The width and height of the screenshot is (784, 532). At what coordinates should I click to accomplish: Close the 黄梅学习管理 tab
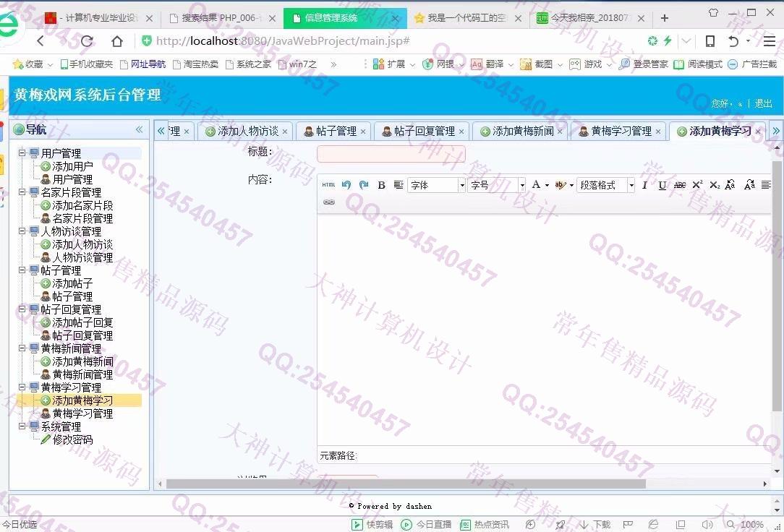(x=658, y=132)
